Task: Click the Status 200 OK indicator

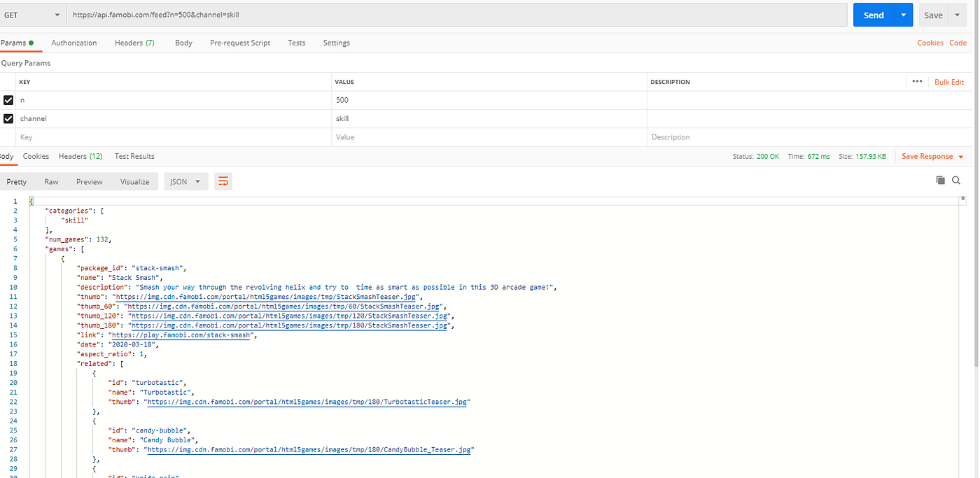Action: pos(755,157)
